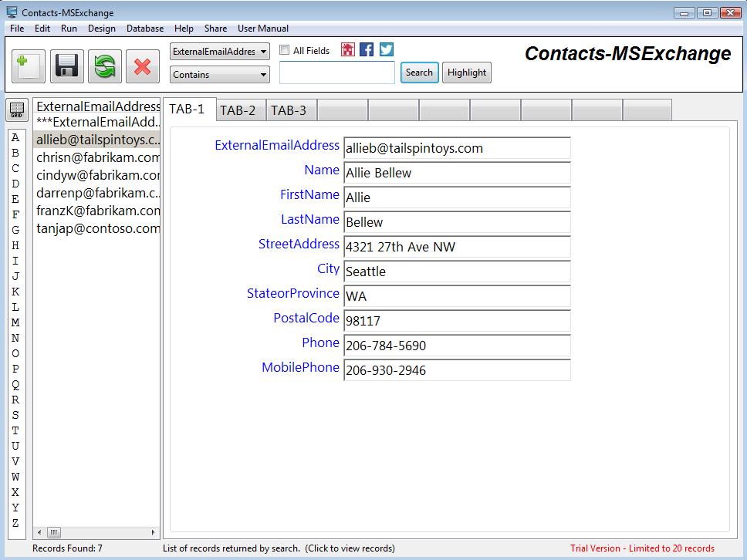Open the Design menu
The image size is (747, 560).
tap(101, 29)
